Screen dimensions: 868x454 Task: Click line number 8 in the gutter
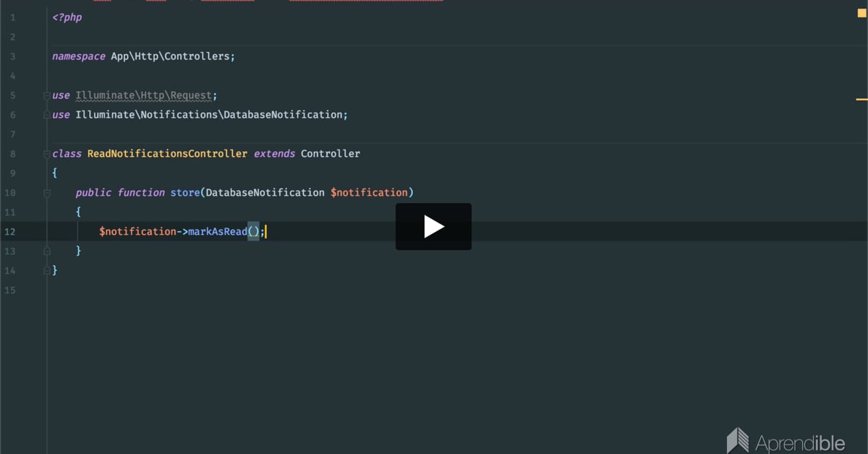(13, 153)
